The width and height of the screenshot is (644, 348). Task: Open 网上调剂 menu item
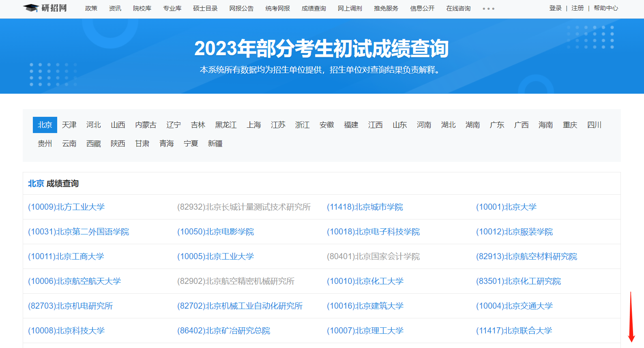coord(350,8)
